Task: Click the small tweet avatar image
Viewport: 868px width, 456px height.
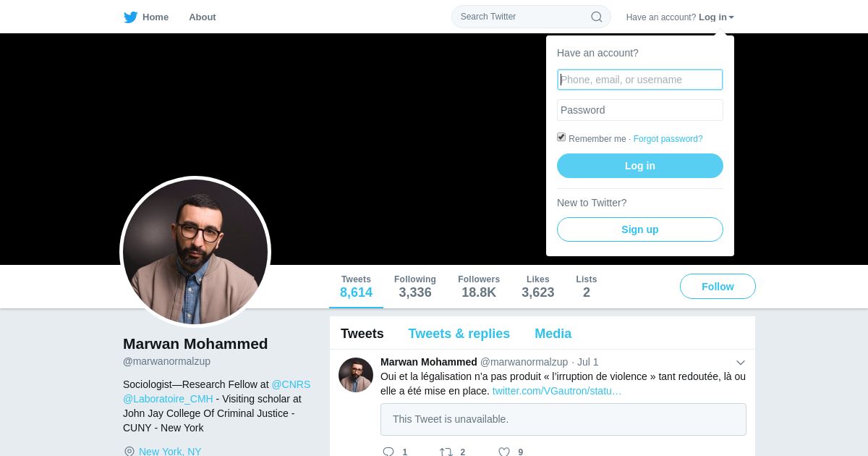Action: (356, 375)
